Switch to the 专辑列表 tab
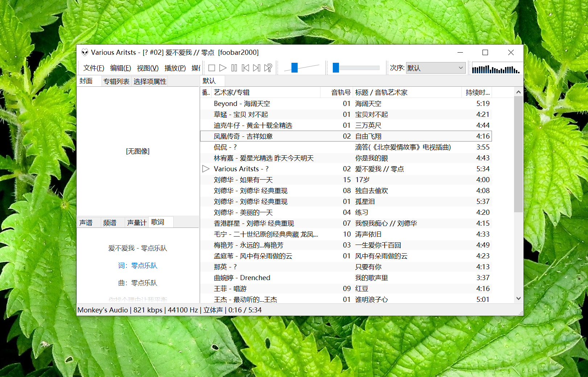The height and width of the screenshot is (377, 588). (116, 81)
